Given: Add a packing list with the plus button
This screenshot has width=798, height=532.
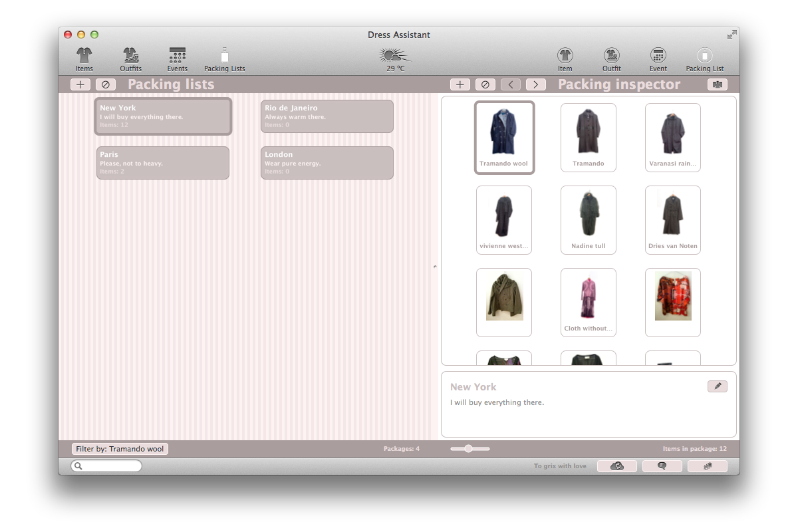Looking at the screenshot, I should (x=80, y=84).
